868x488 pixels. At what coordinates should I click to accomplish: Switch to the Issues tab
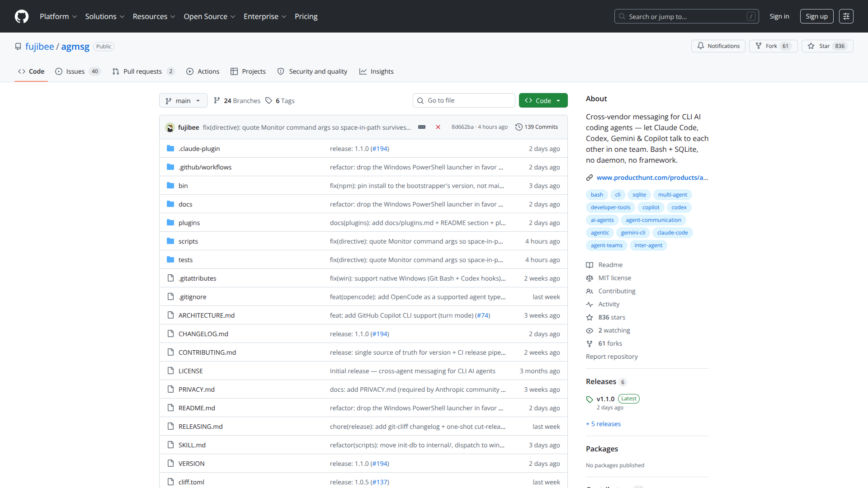coord(77,71)
